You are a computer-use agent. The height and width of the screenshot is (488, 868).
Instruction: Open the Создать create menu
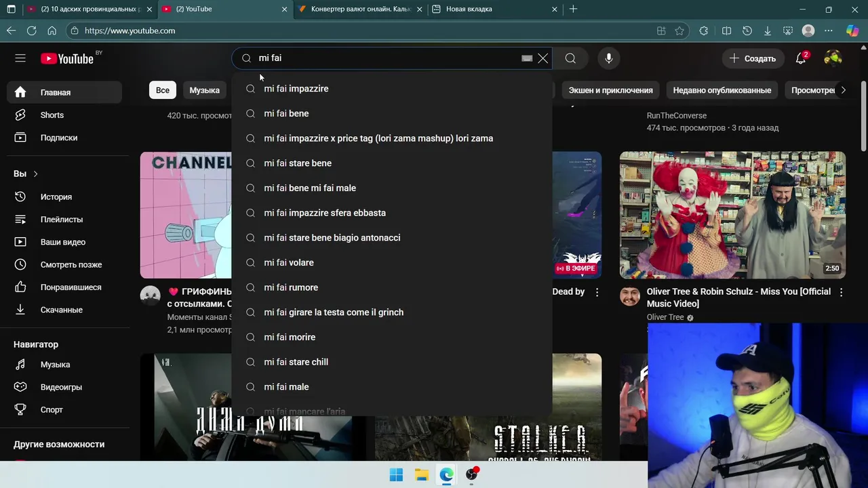pyautogui.click(x=753, y=58)
